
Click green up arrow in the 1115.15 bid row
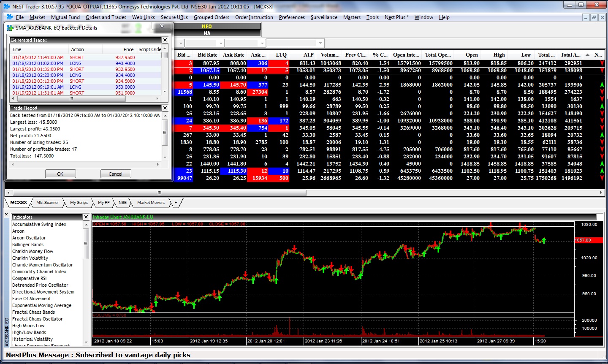point(602,171)
